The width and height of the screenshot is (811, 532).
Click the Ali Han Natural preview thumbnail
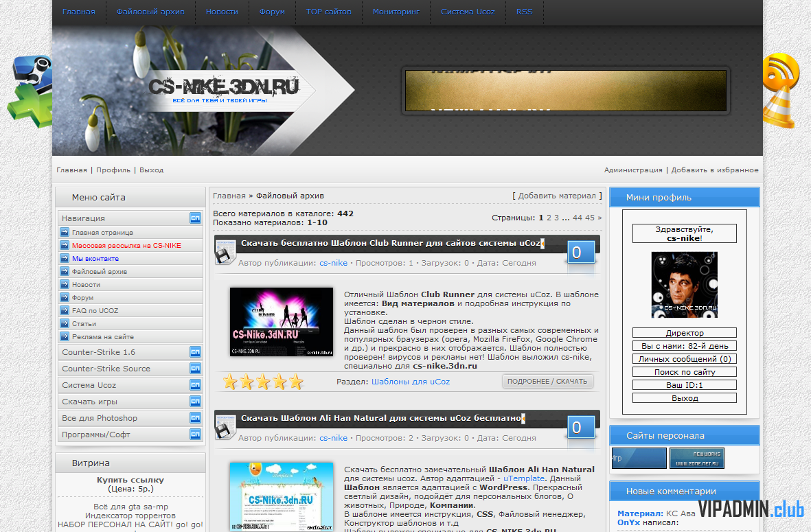pos(282,497)
